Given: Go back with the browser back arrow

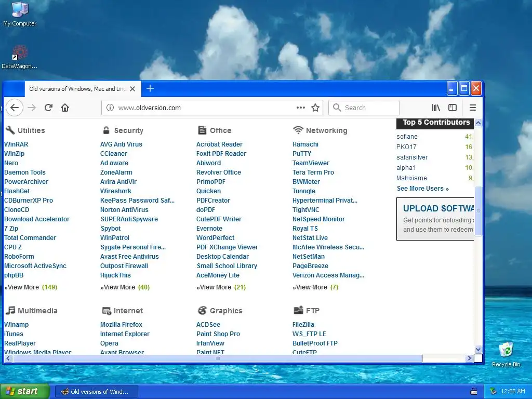Looking at the screenshot, I should point(14,108).
